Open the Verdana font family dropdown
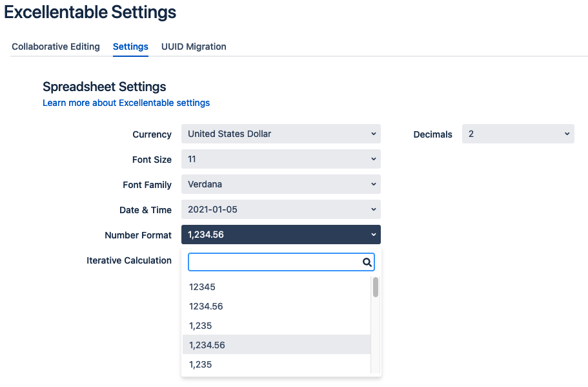The image size is (588, 387). (281, 184)
